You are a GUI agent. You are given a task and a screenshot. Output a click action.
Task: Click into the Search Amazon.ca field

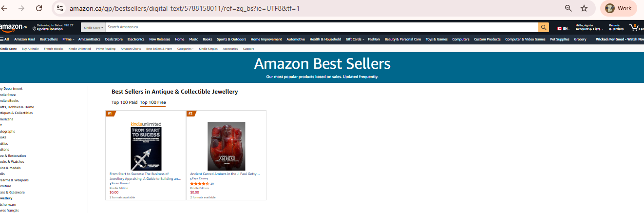tap(322, 27)
